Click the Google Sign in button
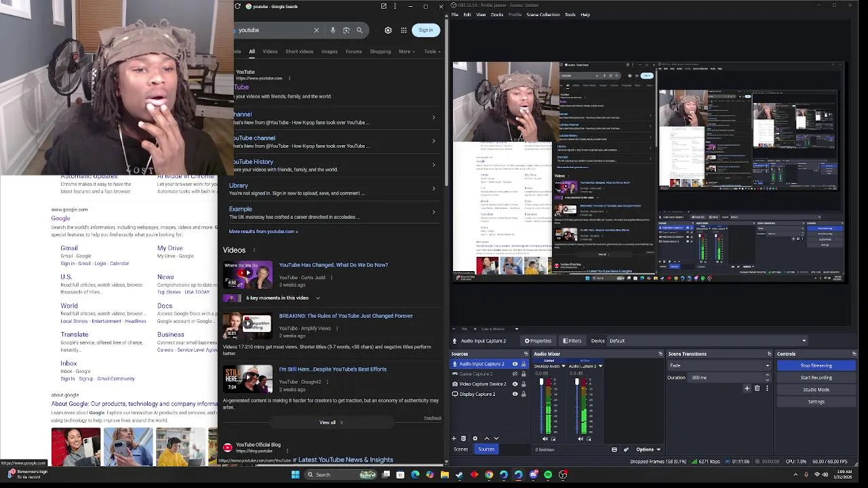The image size is (868, 488). click(x=426, y=30)
